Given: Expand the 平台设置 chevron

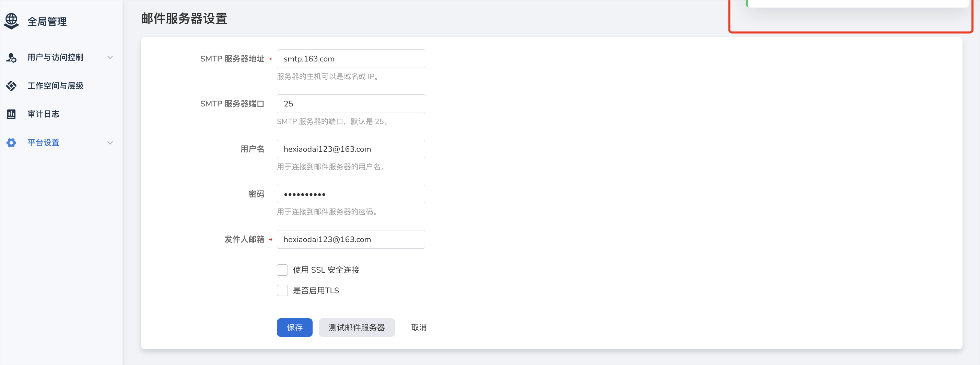Looking at the screenshot, I should click(110, 143).
